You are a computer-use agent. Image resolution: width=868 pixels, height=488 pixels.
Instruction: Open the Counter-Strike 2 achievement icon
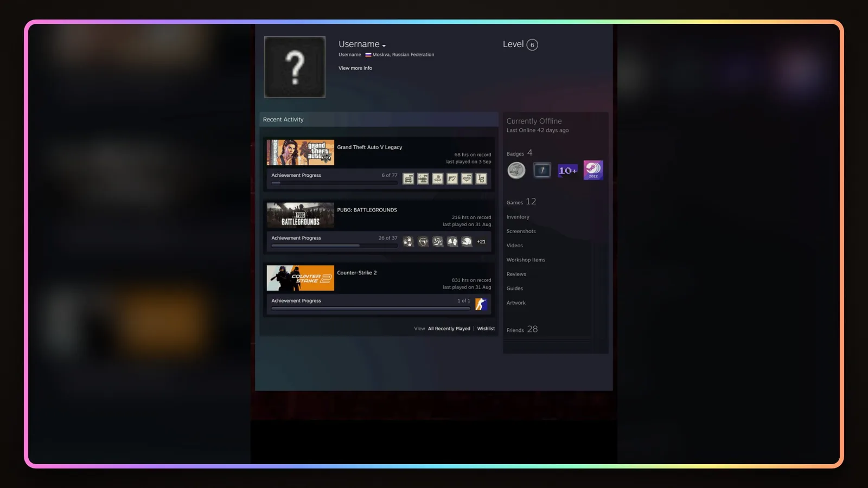[x=481, y=304]
